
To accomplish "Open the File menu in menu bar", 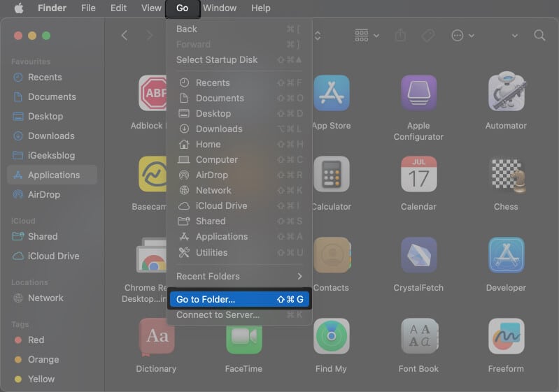I will click(x=88, y=8).
